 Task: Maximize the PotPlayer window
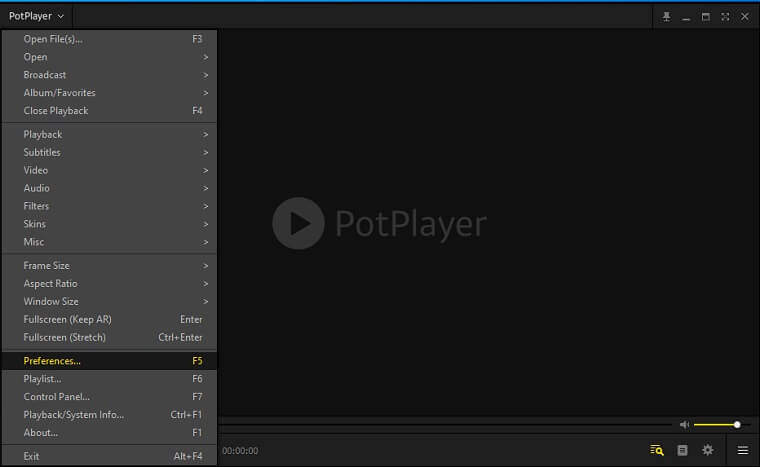pyautogui.click(x=706, y=16)
